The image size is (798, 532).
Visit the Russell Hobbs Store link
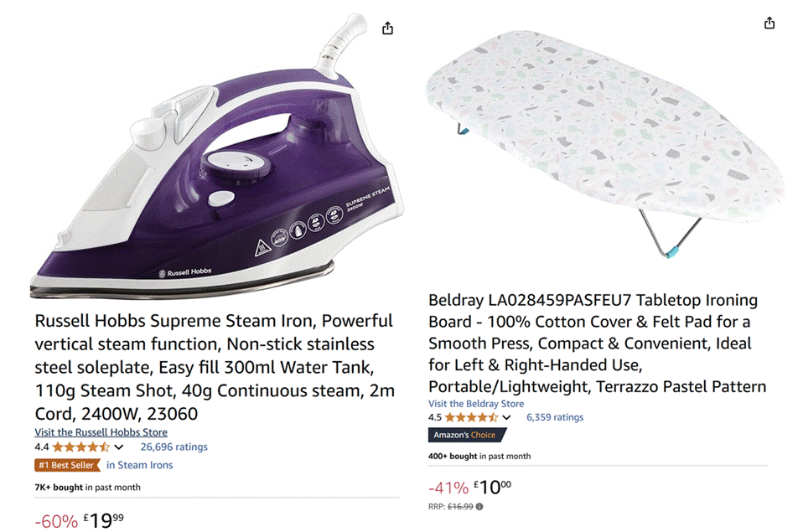(x=101, y=432)
